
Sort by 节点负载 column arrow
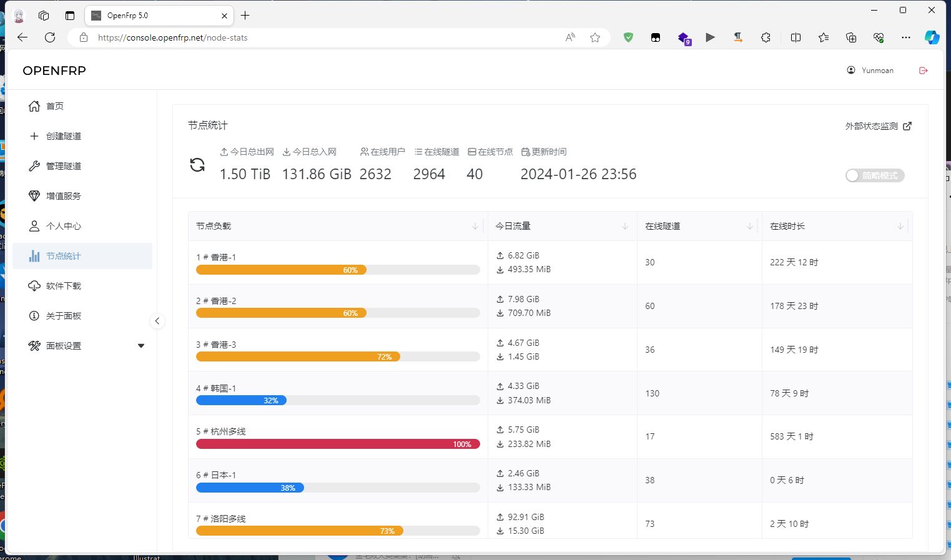[475, 226]
